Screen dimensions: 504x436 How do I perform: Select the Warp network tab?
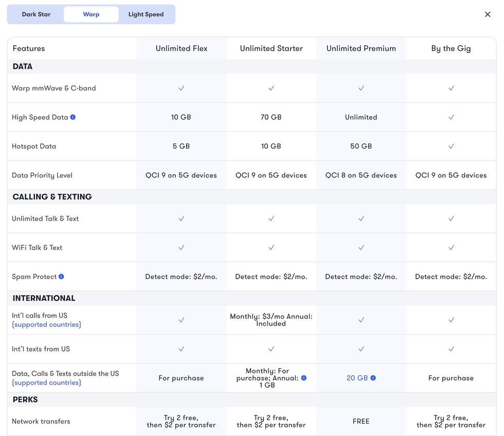tap(91, 14)
